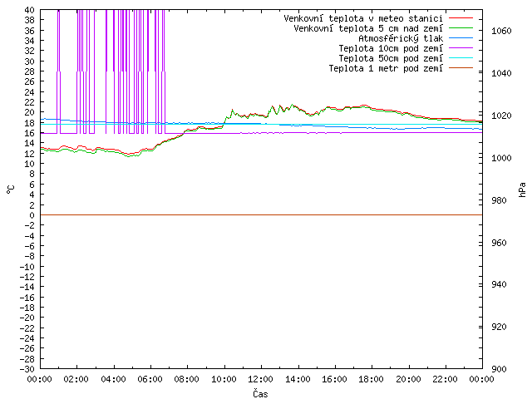
Task: Click the left axis value '0'
Action: [32, 215]
